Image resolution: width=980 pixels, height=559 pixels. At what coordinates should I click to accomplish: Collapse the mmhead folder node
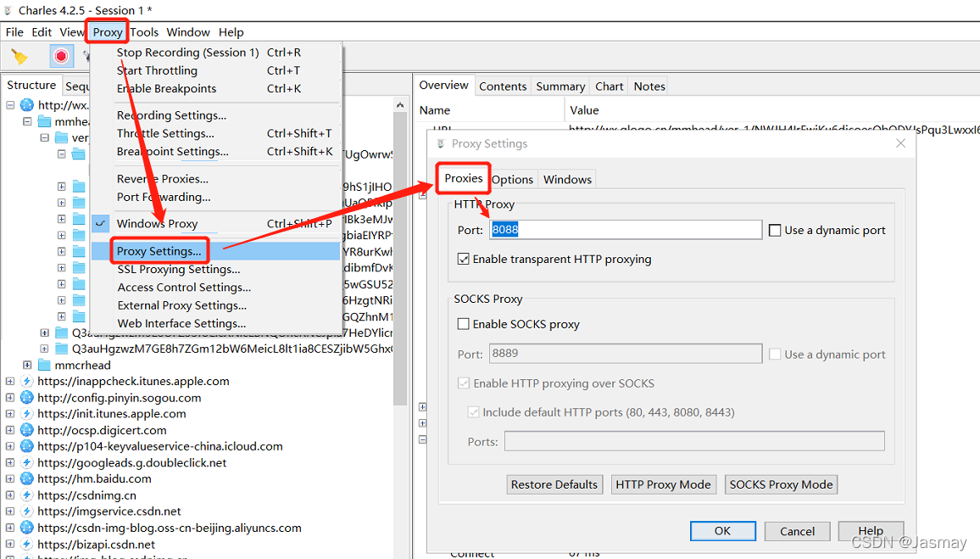[27, 121]
